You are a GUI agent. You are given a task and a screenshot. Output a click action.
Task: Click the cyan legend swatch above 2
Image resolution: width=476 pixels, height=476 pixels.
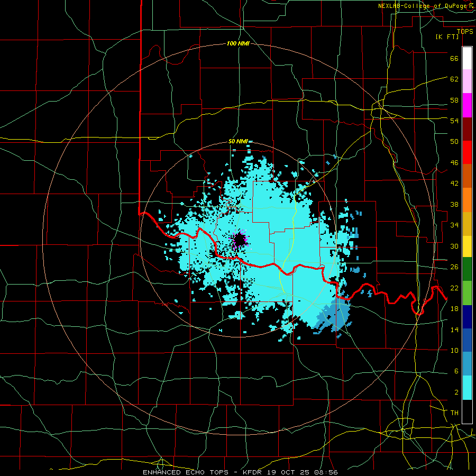coord(467,388)
